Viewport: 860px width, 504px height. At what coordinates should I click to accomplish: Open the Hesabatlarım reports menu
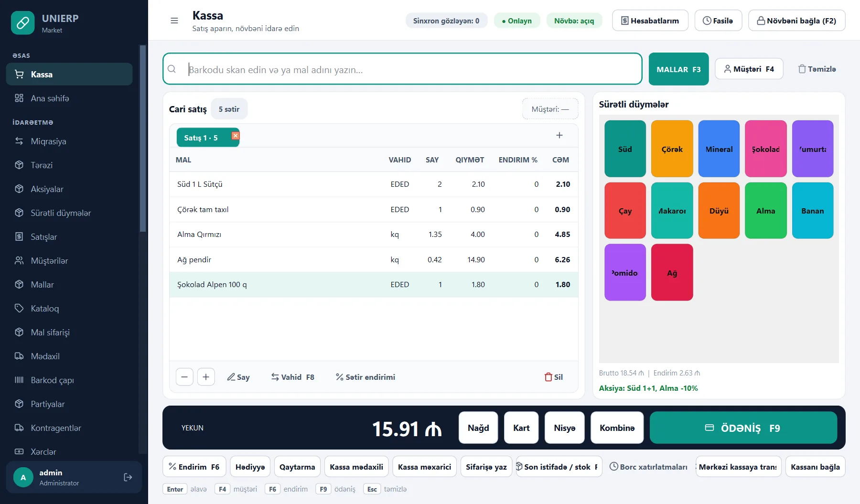point(650,21)
